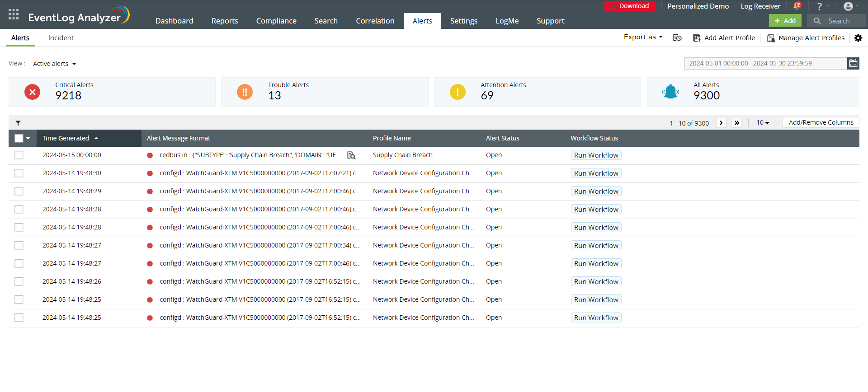Run Workflow for the 19:48:26 alert

tap(596, 282)
